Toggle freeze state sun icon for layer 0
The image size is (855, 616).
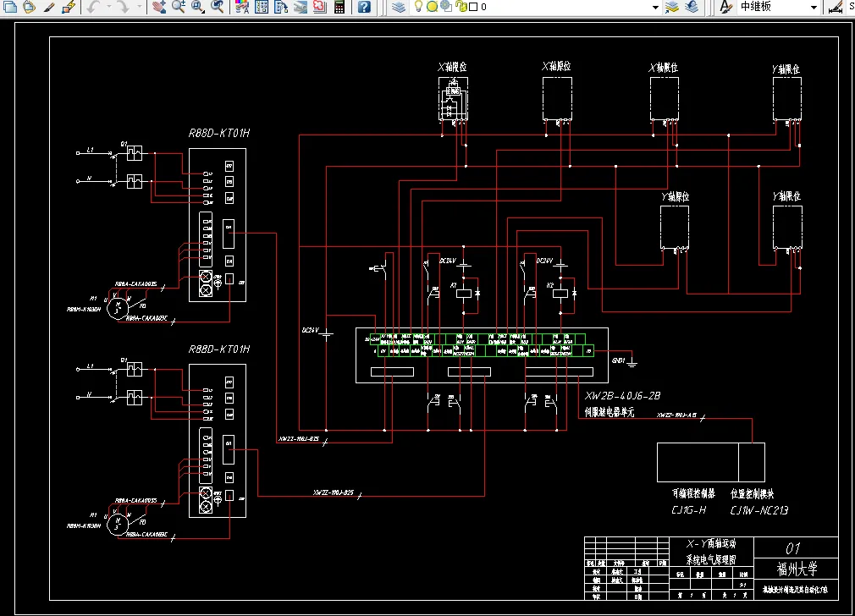[x=432, y=7]
